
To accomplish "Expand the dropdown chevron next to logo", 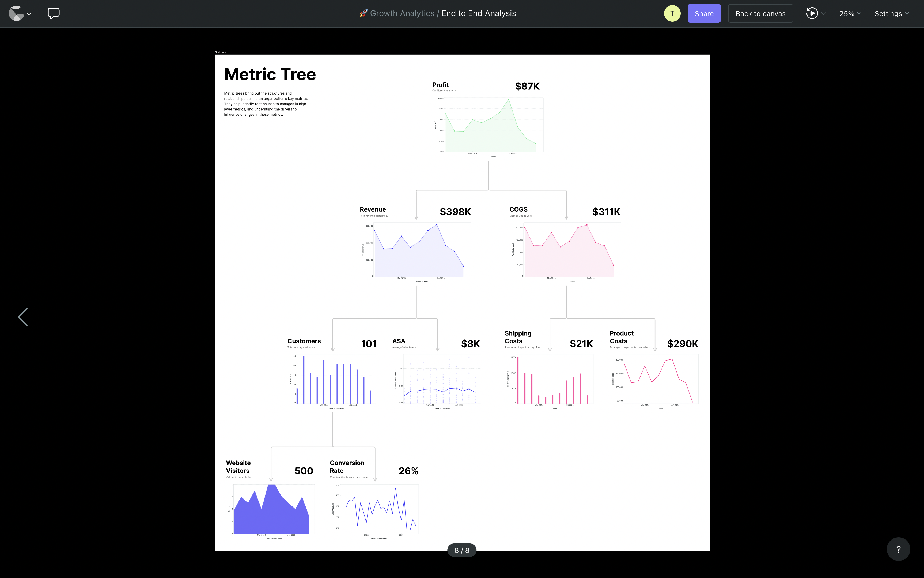I will click(x=29, y=14).
